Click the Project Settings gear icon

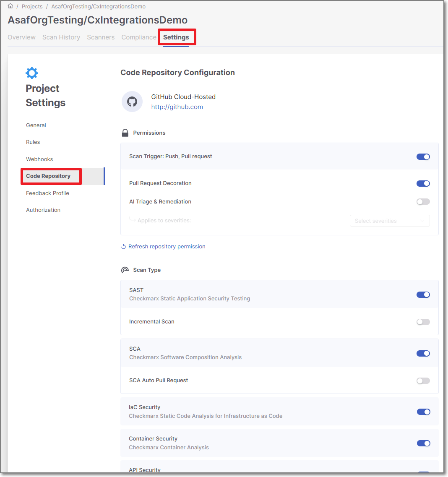[32, 73]
